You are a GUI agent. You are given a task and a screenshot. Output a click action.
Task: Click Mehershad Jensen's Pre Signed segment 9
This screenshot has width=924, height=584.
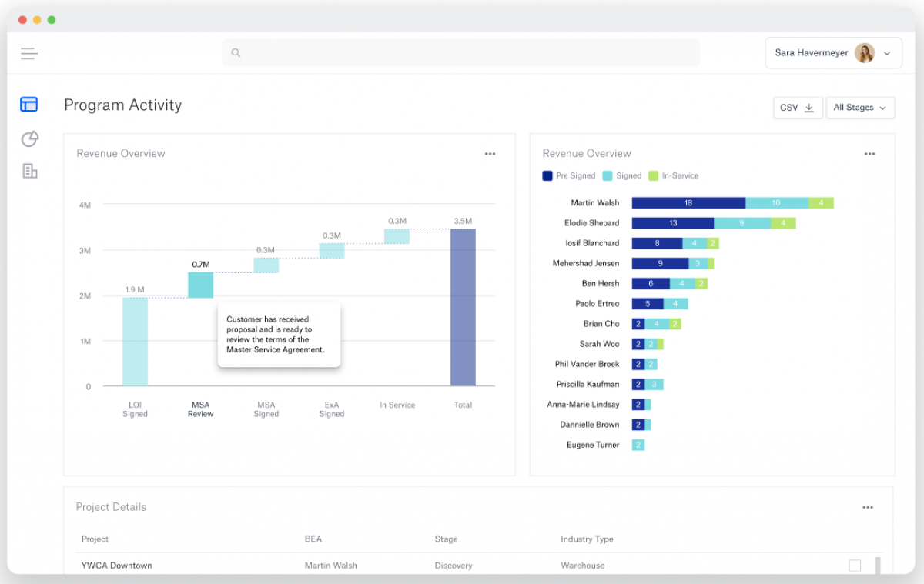tap(661, 263)
